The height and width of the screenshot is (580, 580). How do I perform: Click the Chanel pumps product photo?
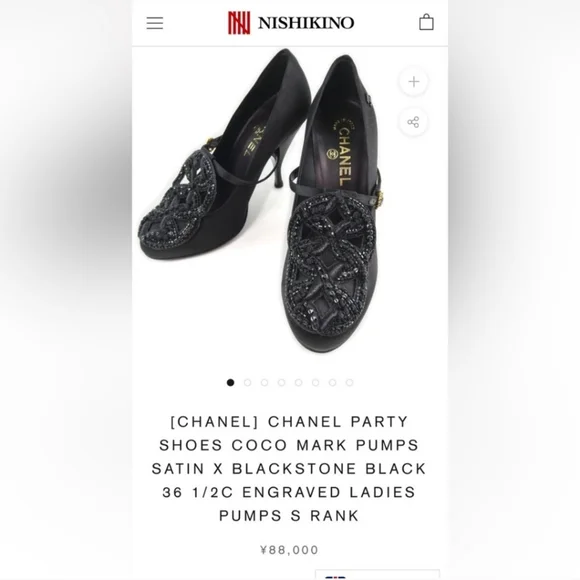261,200
